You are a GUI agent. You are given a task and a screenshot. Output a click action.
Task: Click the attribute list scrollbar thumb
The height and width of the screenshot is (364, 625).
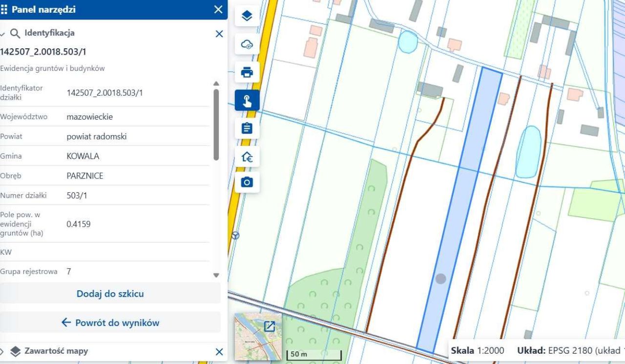(216, 124)
